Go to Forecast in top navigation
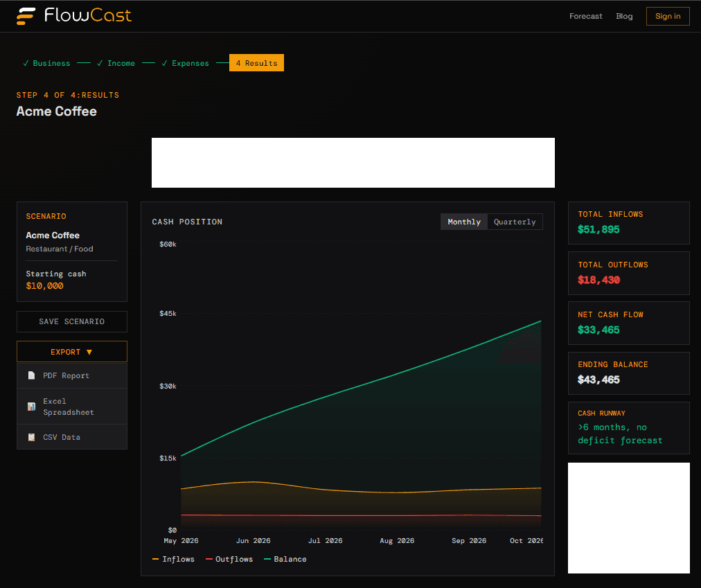701x588 pixels. pyautogui.click(x=585, y=16)
